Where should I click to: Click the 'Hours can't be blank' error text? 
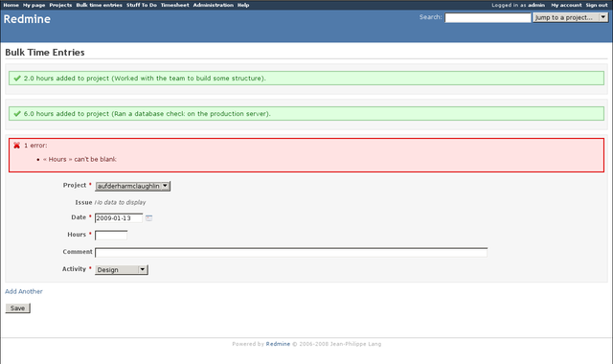pyautogui.click(x=79, y=160)
